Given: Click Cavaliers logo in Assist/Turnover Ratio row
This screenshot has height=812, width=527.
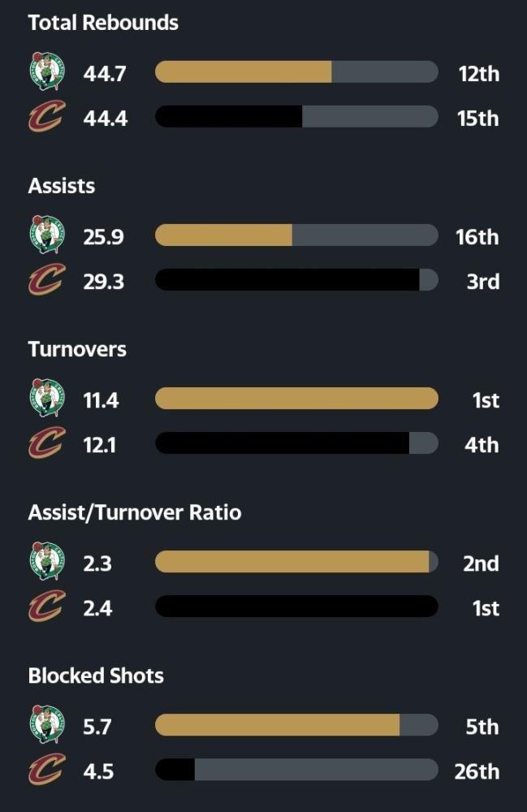Looking at the screenshot, I should (47, 606).
